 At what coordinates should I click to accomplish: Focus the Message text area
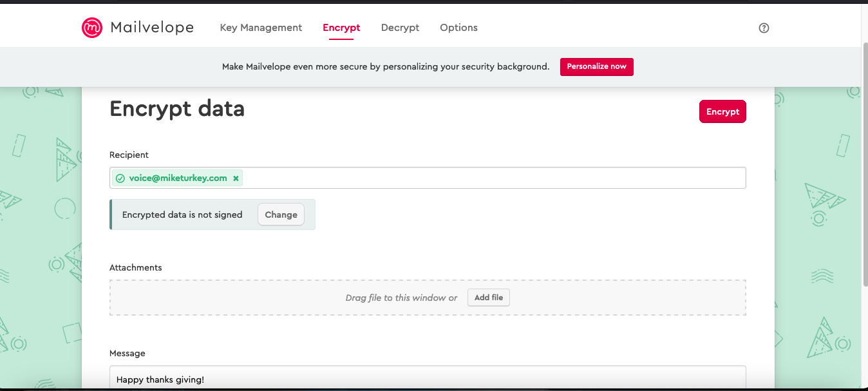428,378
